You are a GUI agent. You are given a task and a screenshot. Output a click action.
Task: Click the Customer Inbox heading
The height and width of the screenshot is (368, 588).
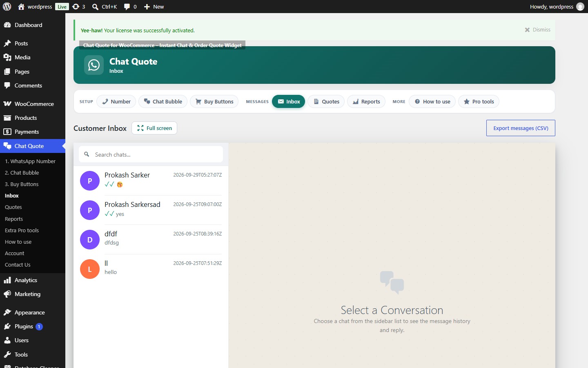100,128
